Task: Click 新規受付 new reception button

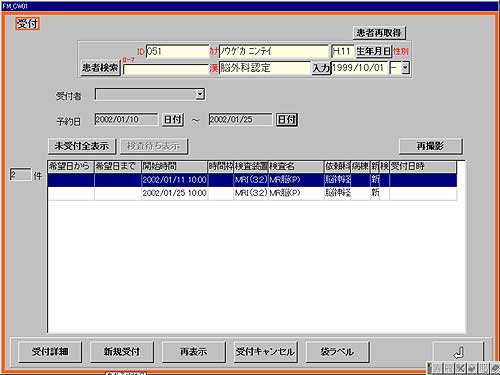Action: tap(122, 352)
